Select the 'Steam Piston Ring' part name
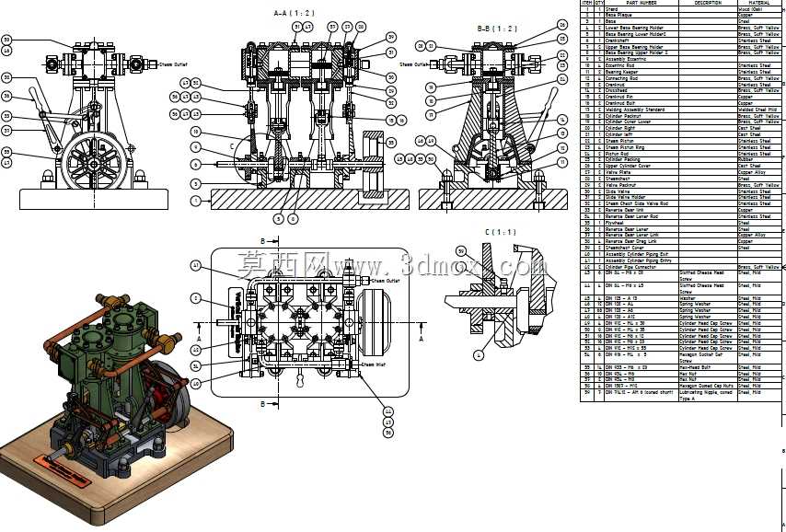 coord(625,147)
